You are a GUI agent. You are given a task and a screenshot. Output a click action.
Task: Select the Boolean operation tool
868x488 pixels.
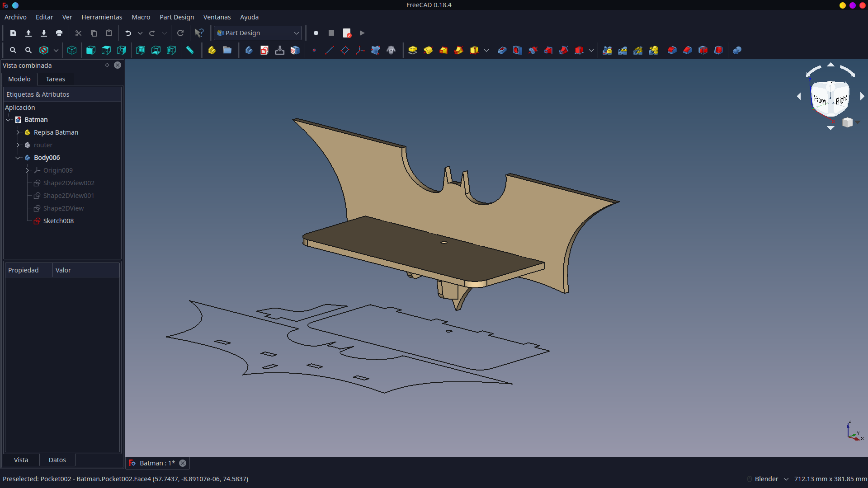pos(737,50)
